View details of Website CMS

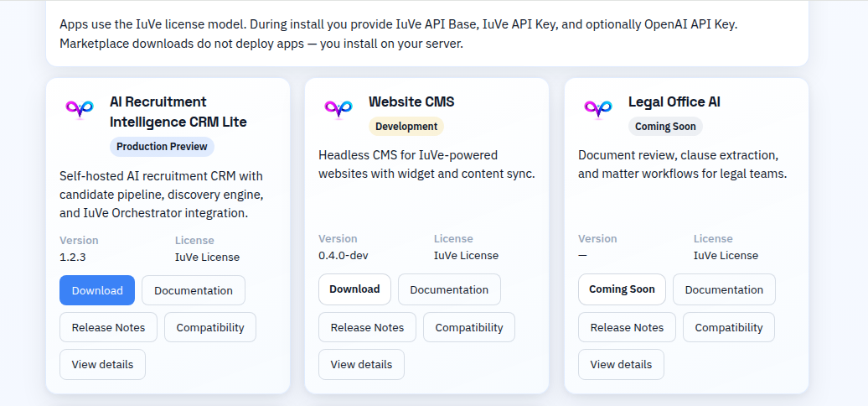click(361, 364)
